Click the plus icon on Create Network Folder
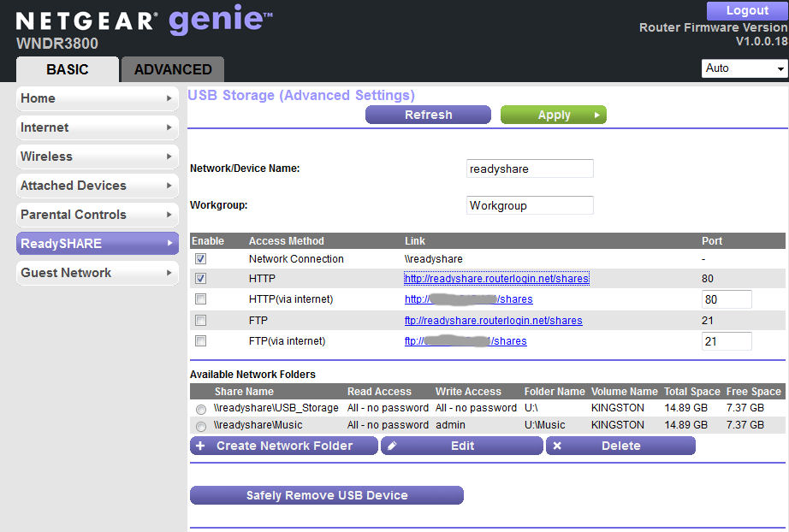 tap(200, 446)
